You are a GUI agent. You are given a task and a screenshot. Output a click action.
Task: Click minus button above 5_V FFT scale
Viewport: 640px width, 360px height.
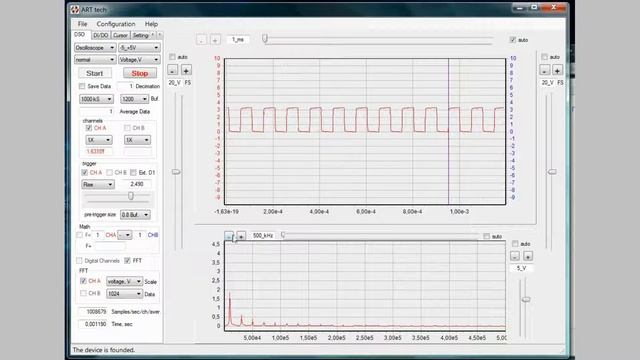pyautogui.click(x=515, y=256)
